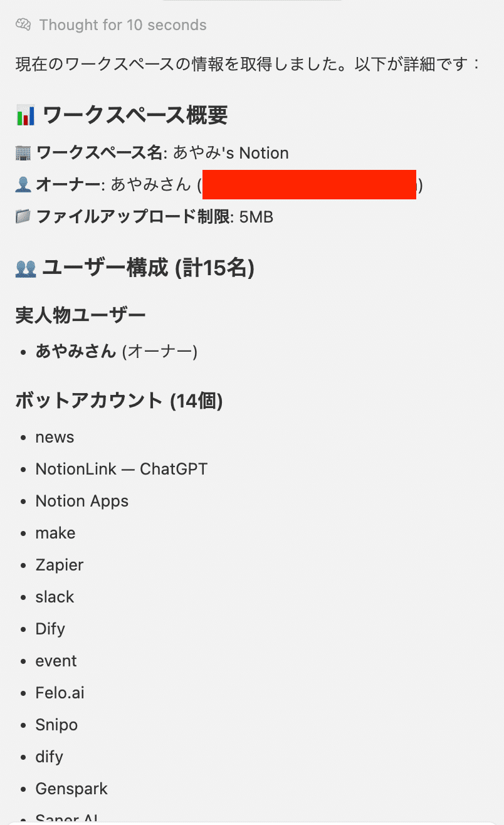Click the "Genspark" bot entry
This screenshot has width=504, height=825.
click(x=71, y=789)
